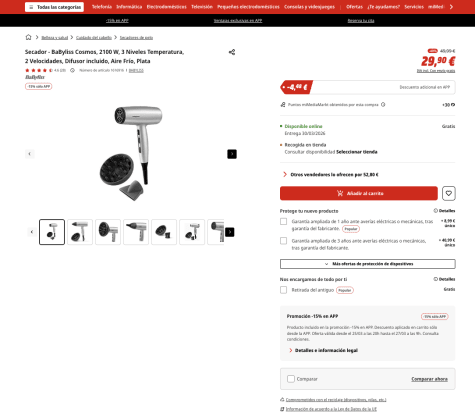
Task: Check the 3-year extended warranty option
Action: point(283,241)
